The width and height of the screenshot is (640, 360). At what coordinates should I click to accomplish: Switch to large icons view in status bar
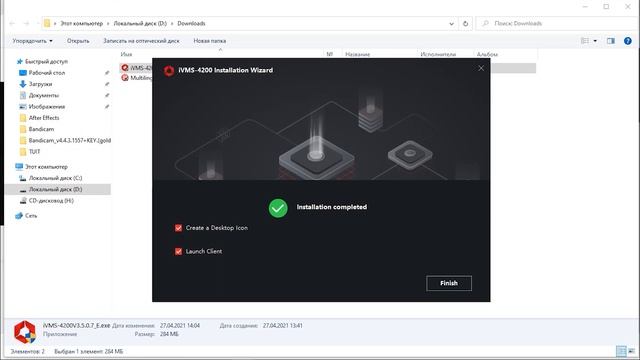(x=632, y=351)
